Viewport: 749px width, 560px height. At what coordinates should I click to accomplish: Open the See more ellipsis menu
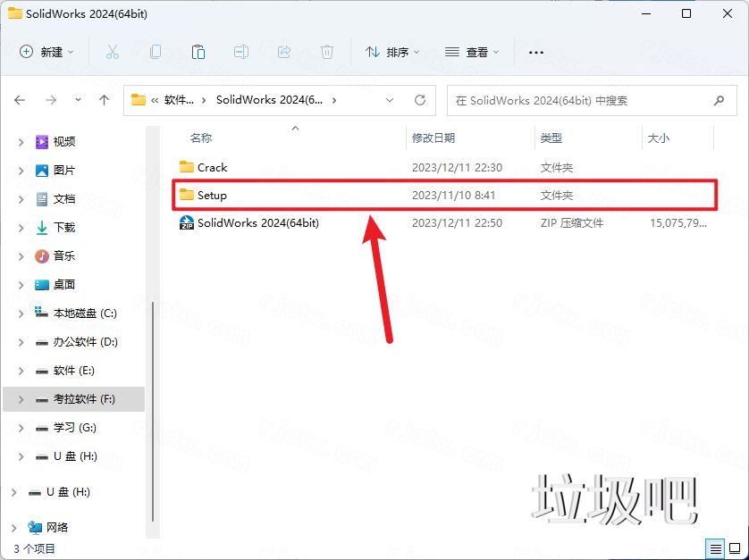point(535,53)
